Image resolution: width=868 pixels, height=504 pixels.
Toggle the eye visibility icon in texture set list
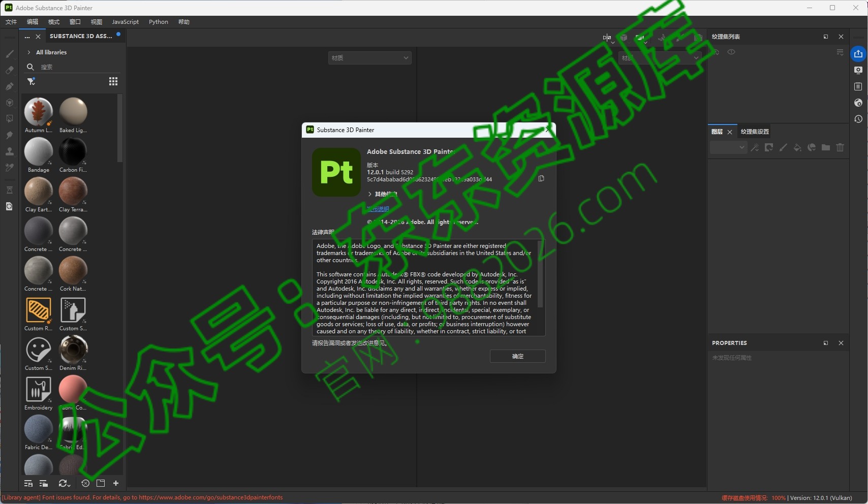(731, 52)
